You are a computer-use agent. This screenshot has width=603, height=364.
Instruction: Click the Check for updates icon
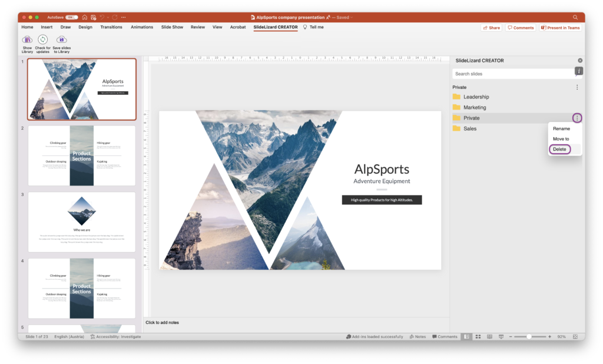[42, 39]
